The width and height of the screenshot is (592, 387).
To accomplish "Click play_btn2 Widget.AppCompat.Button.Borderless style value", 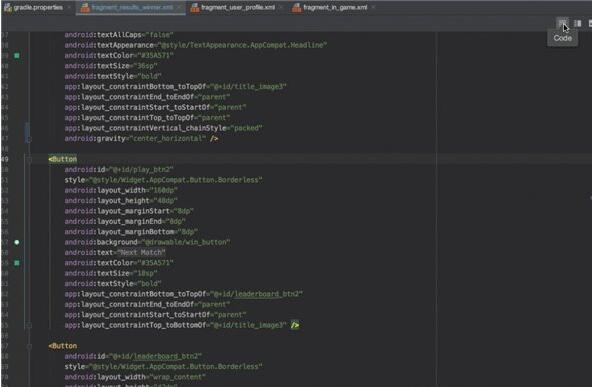I will click(x=175, y=180).
